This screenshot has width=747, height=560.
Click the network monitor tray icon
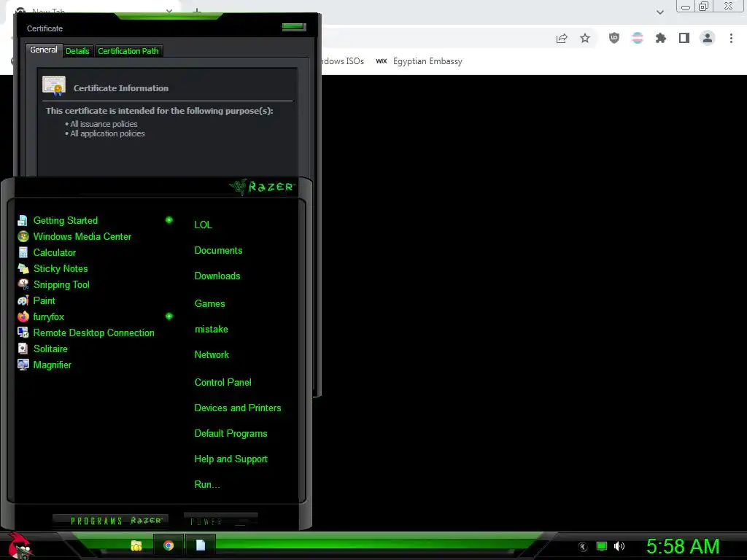click(602, 546)
